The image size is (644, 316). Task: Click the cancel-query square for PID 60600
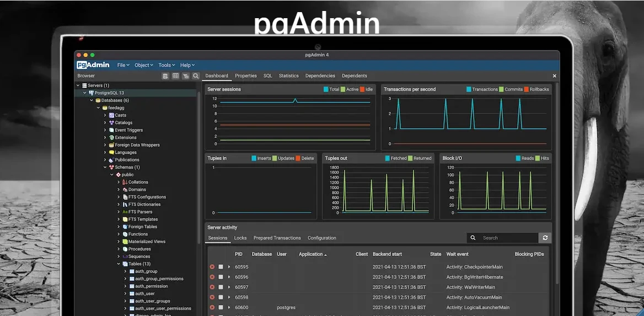click(221, 307)
